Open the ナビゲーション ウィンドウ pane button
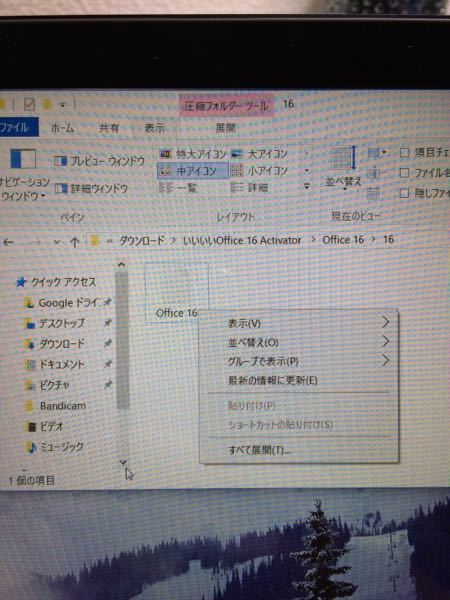Image resolution: width=450 pixels, height=600 pixels. (x=23, y=174)
